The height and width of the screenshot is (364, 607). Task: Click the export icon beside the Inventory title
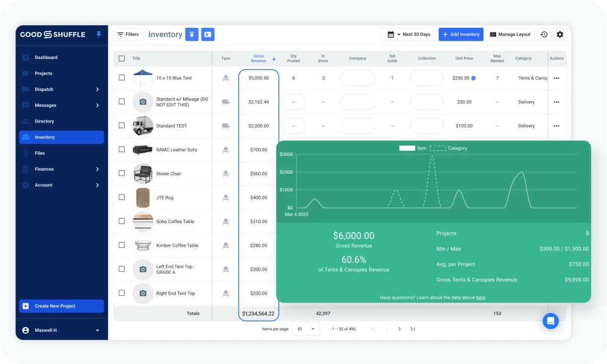coord(192,34)
